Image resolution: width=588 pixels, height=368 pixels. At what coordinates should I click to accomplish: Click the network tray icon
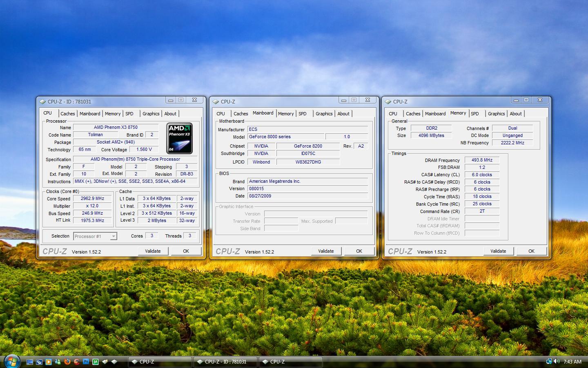click(x=549, y=361)
